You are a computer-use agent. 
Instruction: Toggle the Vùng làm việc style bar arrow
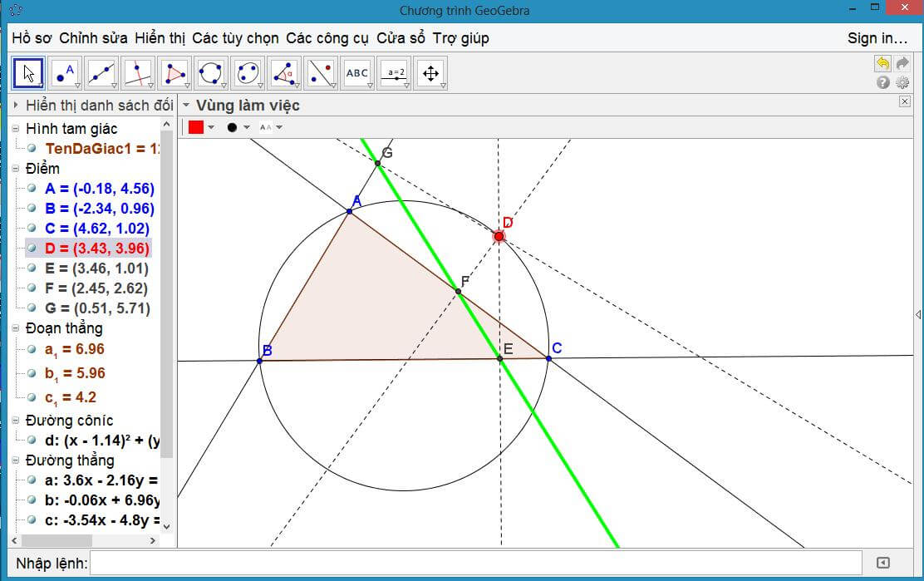186,106
